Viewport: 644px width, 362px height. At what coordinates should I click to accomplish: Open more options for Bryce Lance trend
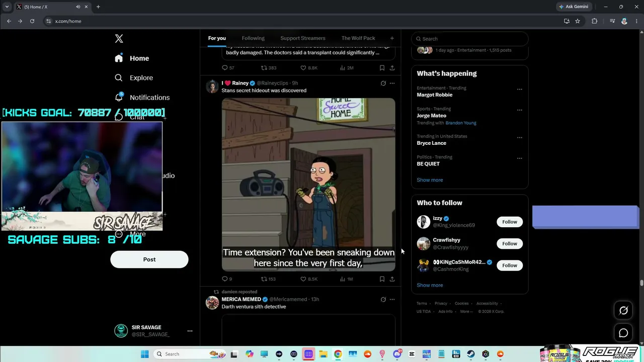[520, 138]
